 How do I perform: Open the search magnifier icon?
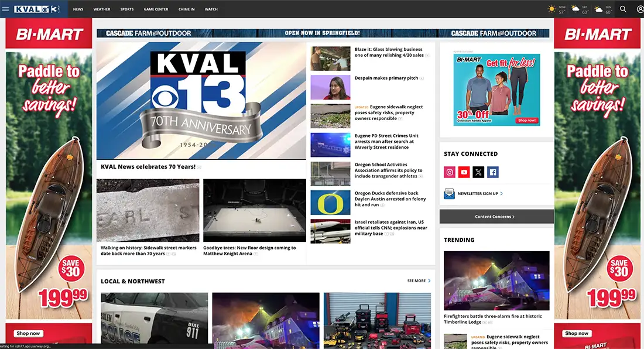click(x=623, y=9)
